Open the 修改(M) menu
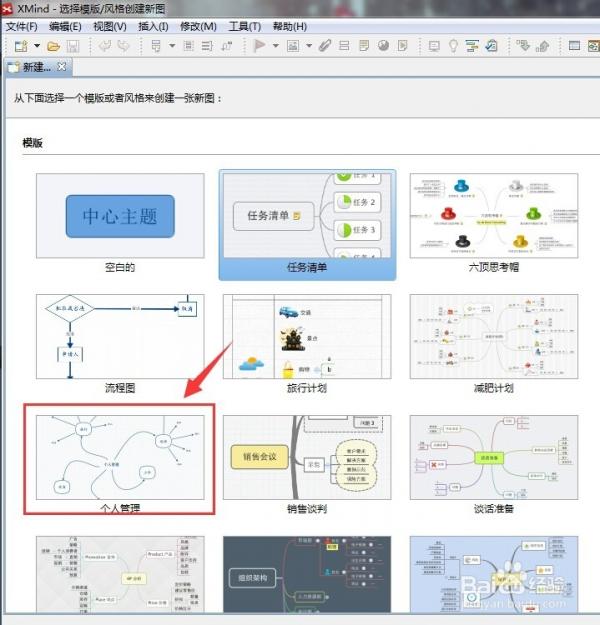 click(x=198, y=27)
